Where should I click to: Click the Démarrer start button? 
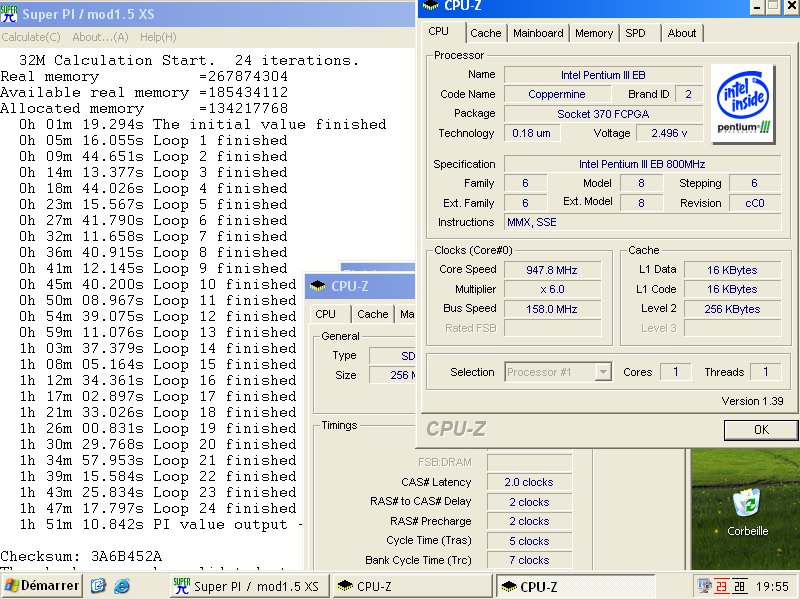[x=41, y=586]
